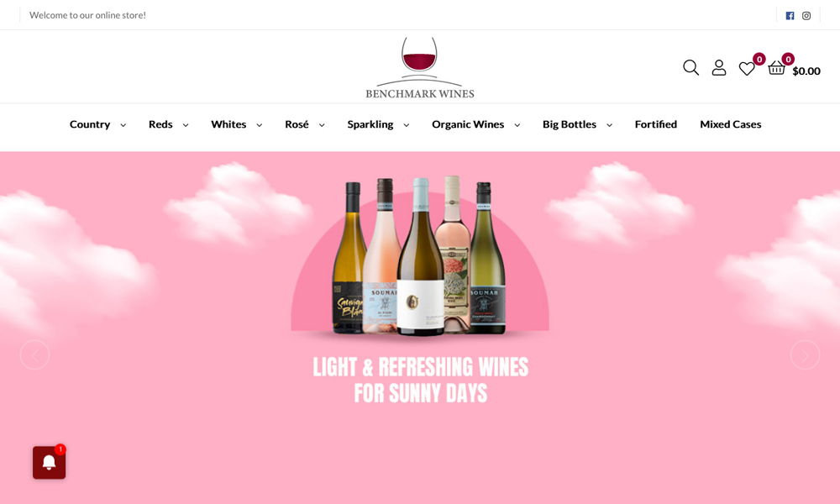The image size is (840, 504).
Task: Expand the Sparkling menu chevron
Action: point(407,125)
